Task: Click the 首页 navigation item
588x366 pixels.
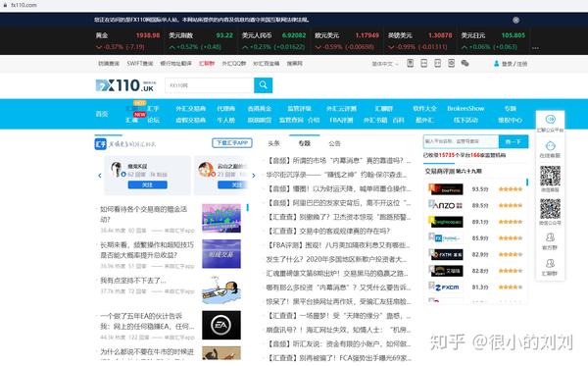Action: point(102,114)
